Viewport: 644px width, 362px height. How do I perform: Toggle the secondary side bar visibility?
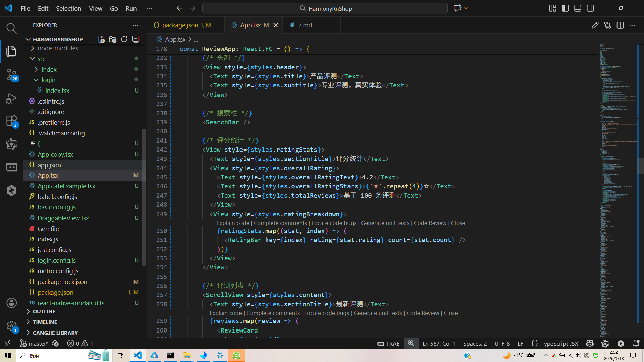pos(590,8)
